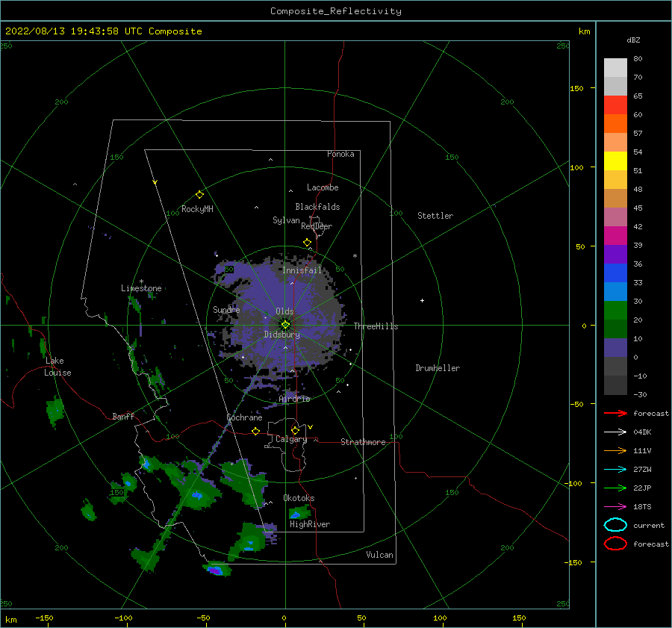Viewport: 672px width, 628px height.
Task: Click the yellow diamond marker below Cochrane
Action: [256, 432]
